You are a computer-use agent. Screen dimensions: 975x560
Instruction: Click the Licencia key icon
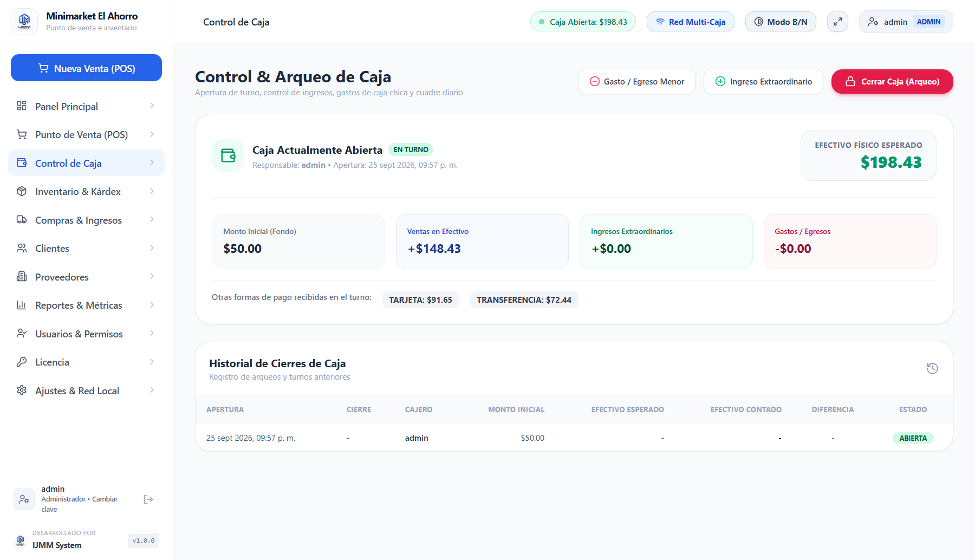(22, 362)
